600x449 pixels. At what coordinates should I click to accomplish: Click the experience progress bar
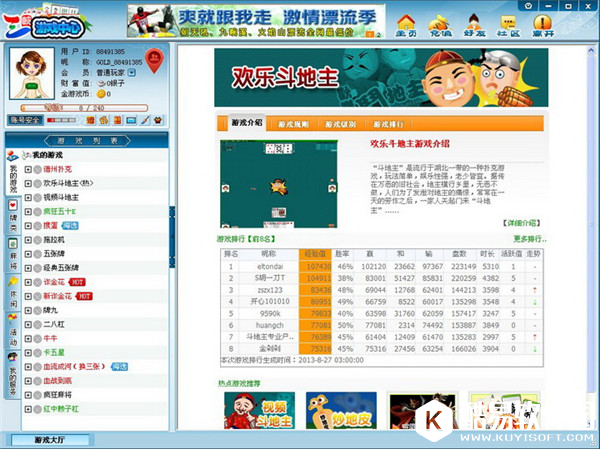(x=84, y=108)
